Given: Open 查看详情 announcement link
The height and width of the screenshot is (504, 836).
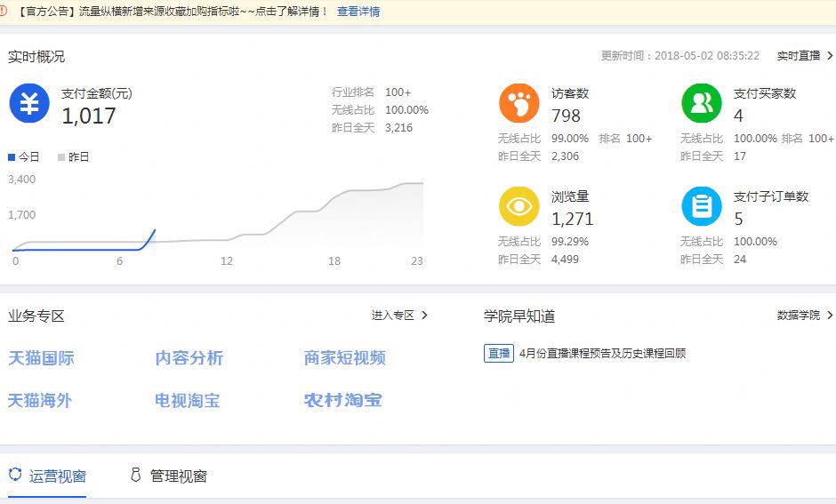Looking at the screenshot, I should pos(358,12).
